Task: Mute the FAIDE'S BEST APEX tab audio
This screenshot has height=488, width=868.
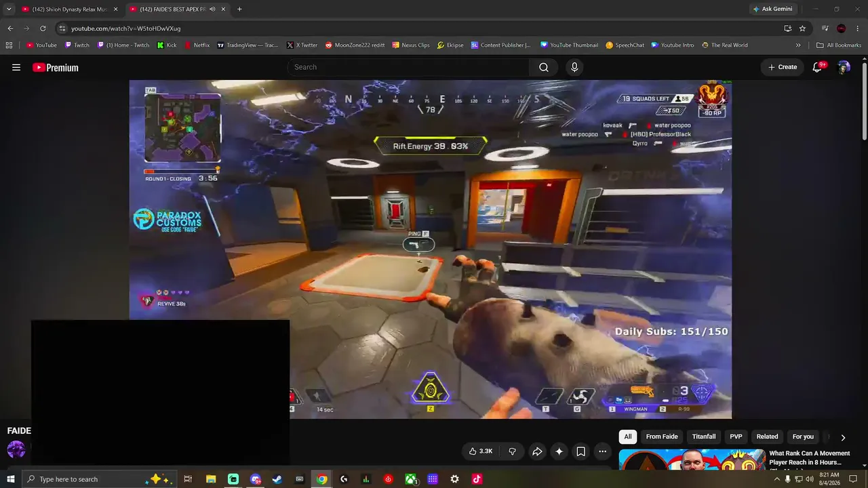Action: 212,9
